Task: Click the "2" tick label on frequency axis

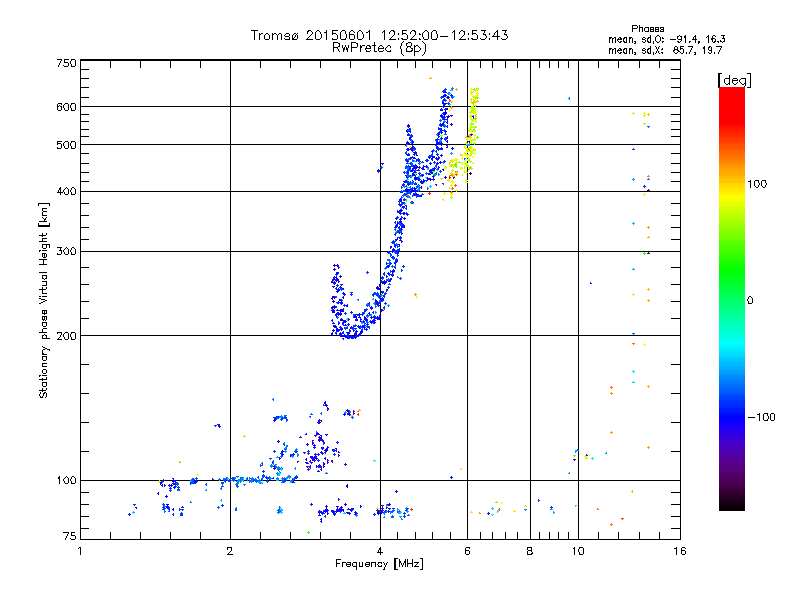Action: pos(230,551)
